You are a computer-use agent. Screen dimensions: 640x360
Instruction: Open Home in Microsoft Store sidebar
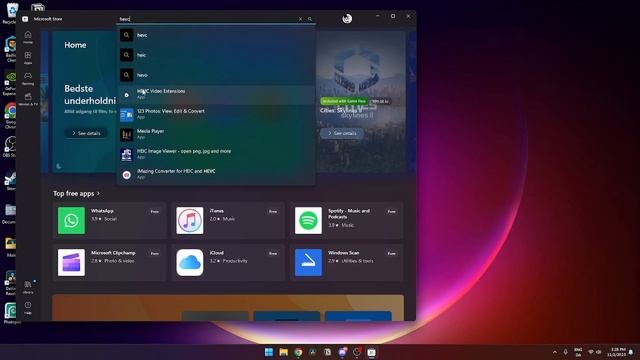coord(28,37)
